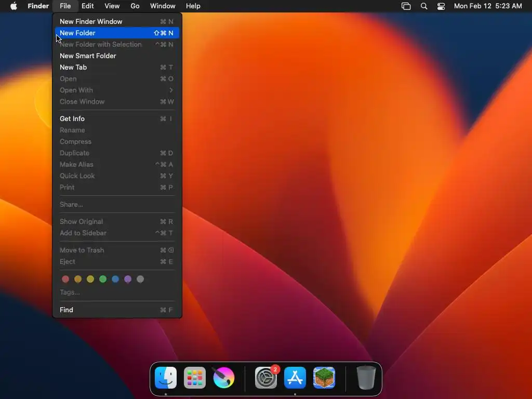Choose New Smart Folder

(x=117, y=56)
